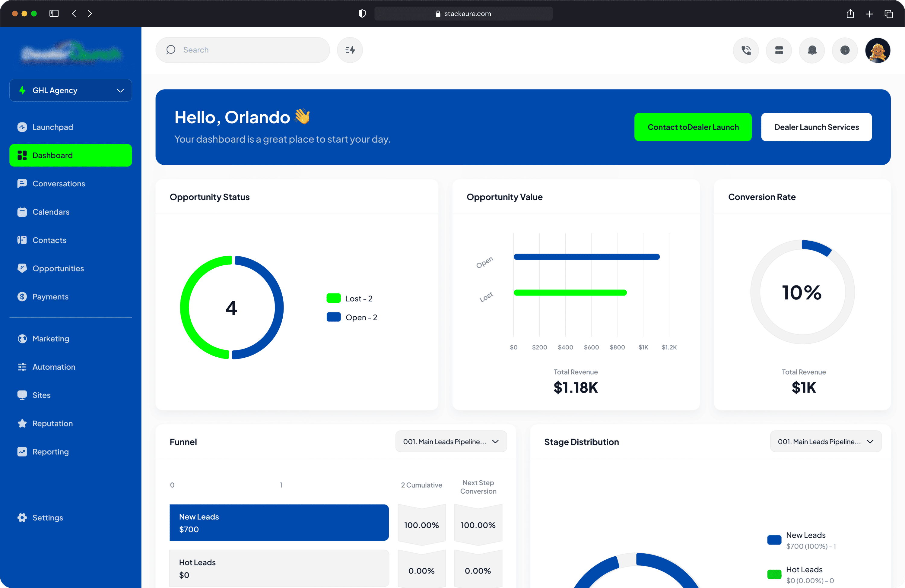Click inside the Search field
905x588 pixels.
(x=242, y=50)
